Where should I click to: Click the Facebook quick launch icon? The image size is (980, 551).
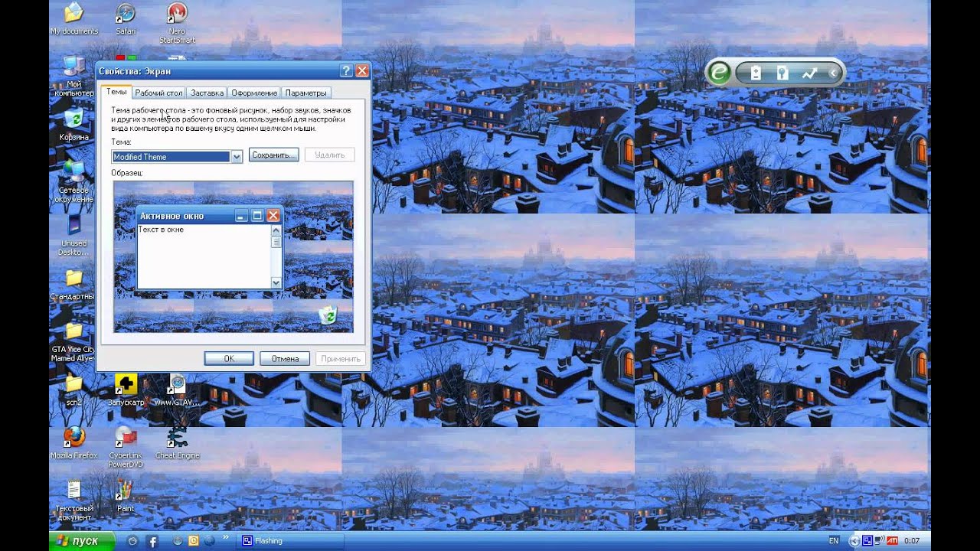click(x=152, y=541)
